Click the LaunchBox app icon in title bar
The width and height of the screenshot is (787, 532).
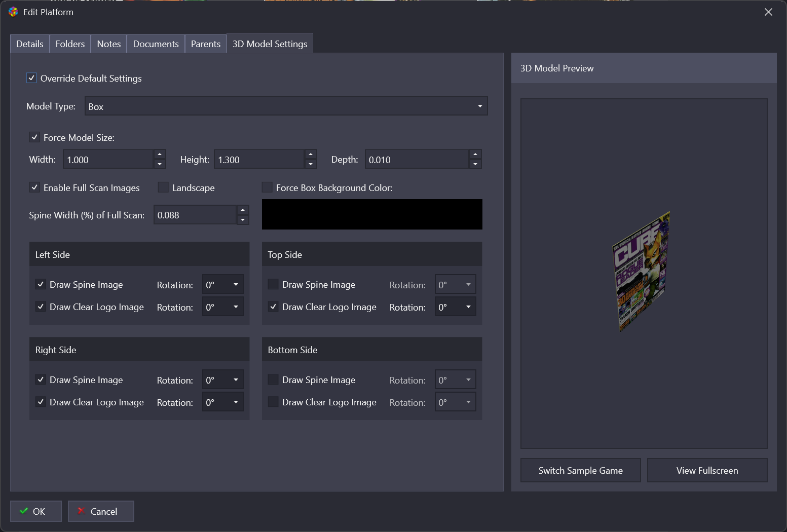pos(13,12)
